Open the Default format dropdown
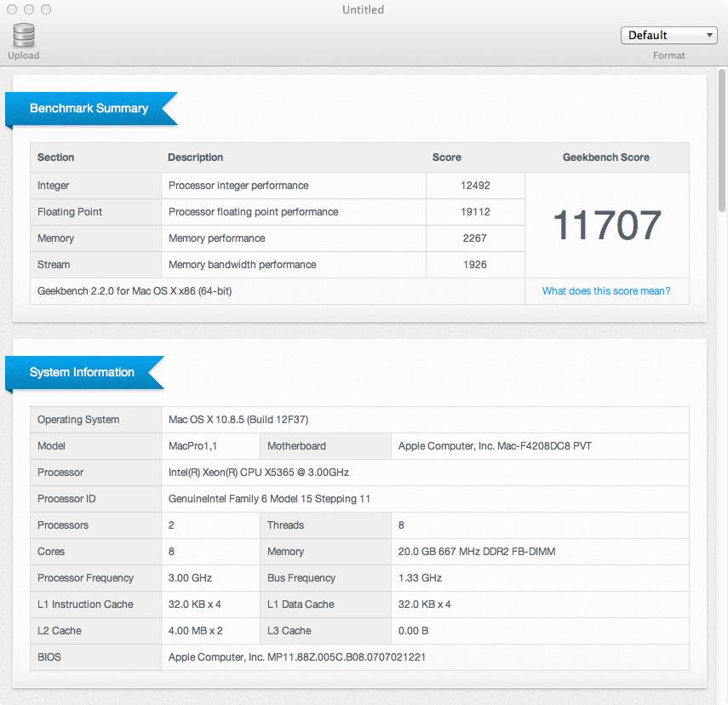The height and width of the screenshot is (705, 728). pyautogui.click(x=668, y=35)
